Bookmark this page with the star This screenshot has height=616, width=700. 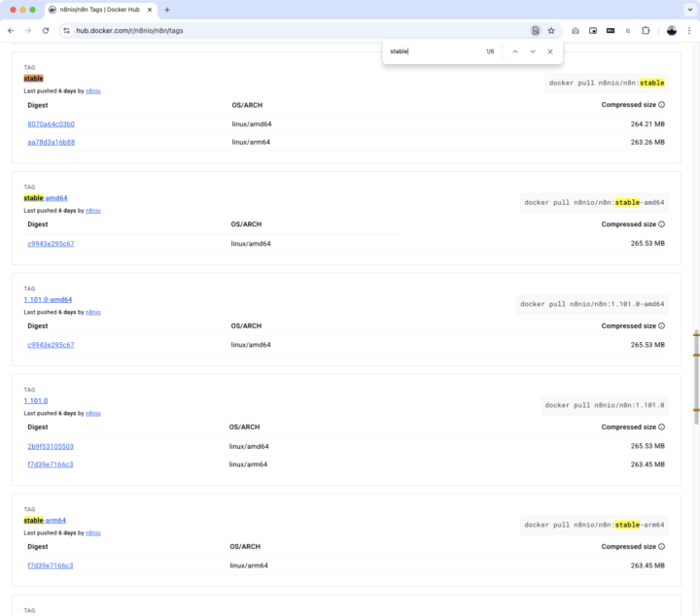[x=551, y=31]
